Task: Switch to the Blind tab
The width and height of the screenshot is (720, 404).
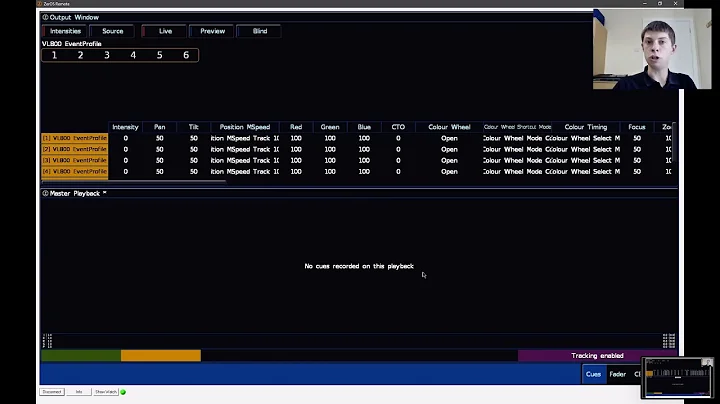Action: (x=259, y=31)
